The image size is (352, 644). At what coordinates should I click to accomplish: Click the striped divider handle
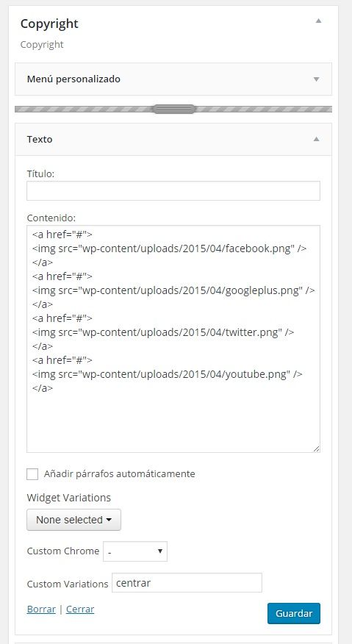[173, 110]
